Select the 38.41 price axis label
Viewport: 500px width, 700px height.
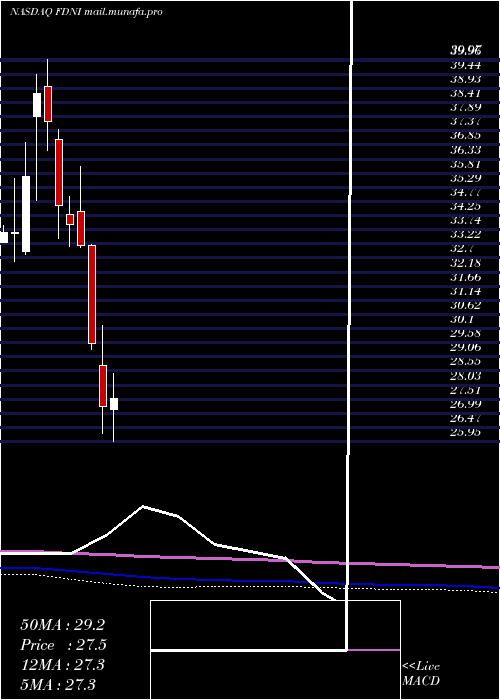[x=465, y=94]
